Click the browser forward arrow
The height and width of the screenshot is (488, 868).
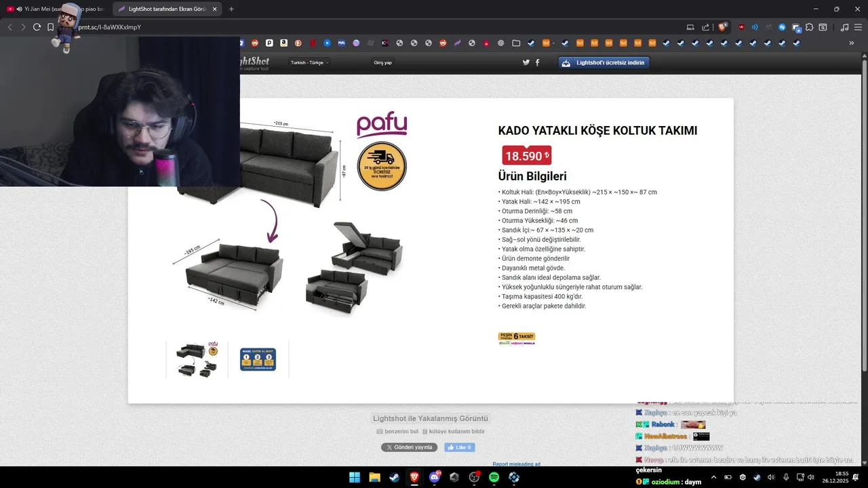(23, 27)
